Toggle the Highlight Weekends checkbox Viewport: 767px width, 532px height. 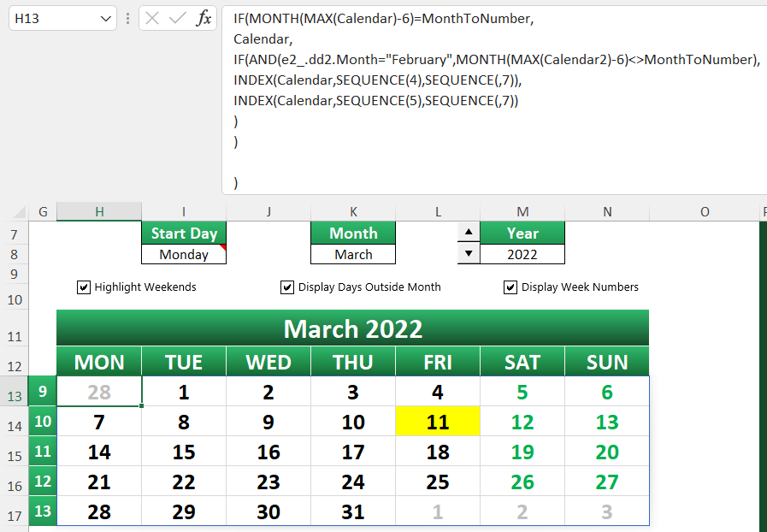coord(84,287)
